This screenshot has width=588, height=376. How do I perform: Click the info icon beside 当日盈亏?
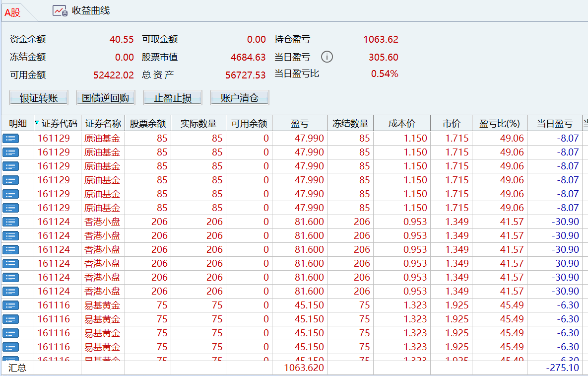pos(327,57)
